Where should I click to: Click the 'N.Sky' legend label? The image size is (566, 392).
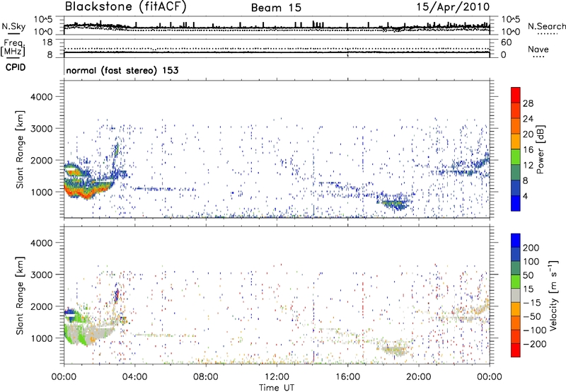13,26
